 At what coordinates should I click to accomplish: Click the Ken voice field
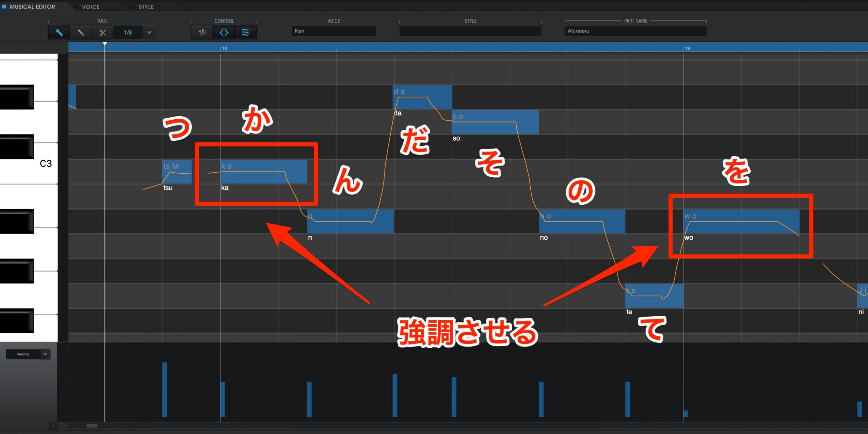(334, 31)
